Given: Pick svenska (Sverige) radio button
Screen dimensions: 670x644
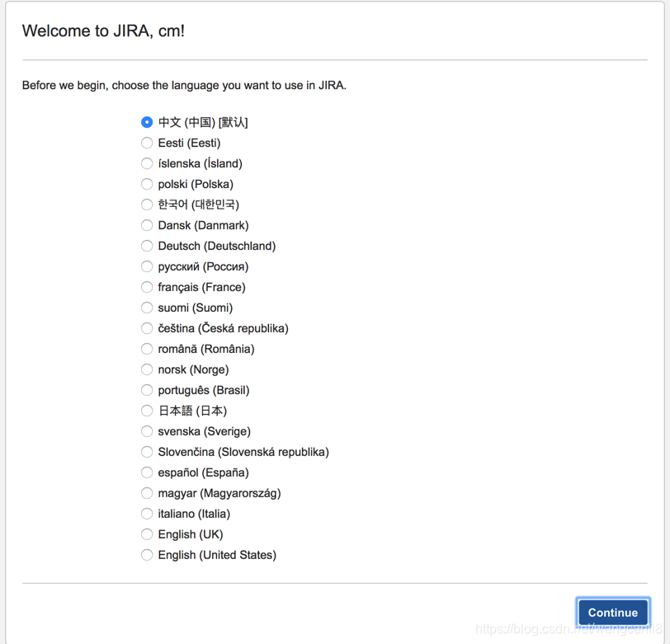Looking at the screenshot, I should click(147, 431).
